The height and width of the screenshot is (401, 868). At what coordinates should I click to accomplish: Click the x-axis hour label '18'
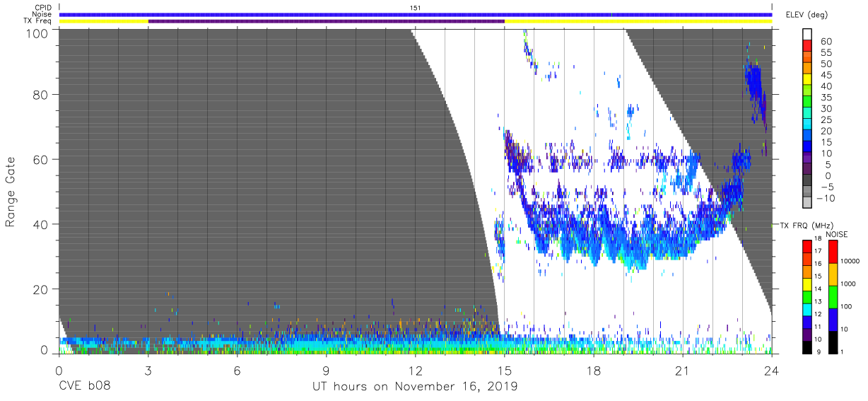click(594, 370)
